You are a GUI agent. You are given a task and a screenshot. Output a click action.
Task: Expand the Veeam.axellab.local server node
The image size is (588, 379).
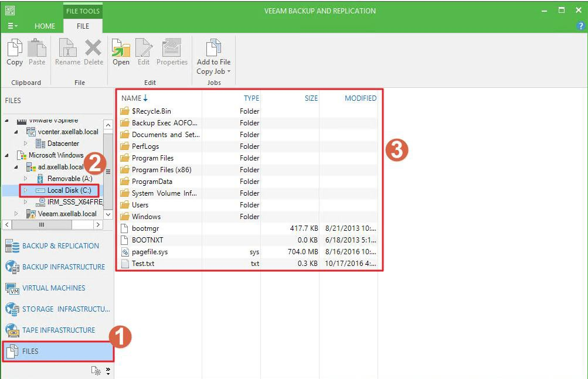pyautogui.click(x=16, y=214)
